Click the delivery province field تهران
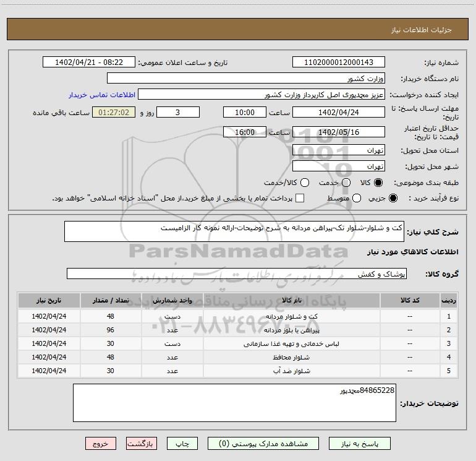Image resolution: width=476 pixels, height=461 pixels. point(339,150)
